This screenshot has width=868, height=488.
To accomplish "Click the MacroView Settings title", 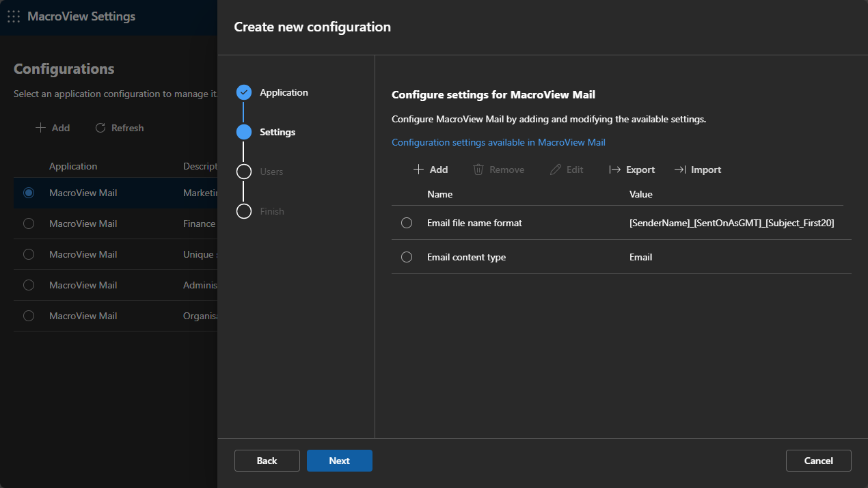I will [x=81, y=16].
